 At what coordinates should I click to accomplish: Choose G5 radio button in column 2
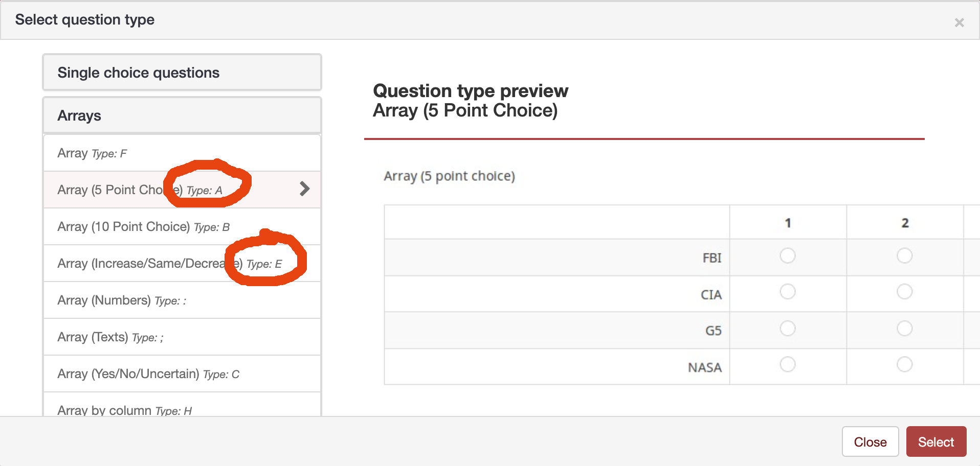pyautogui.click(x=904, y=328)
